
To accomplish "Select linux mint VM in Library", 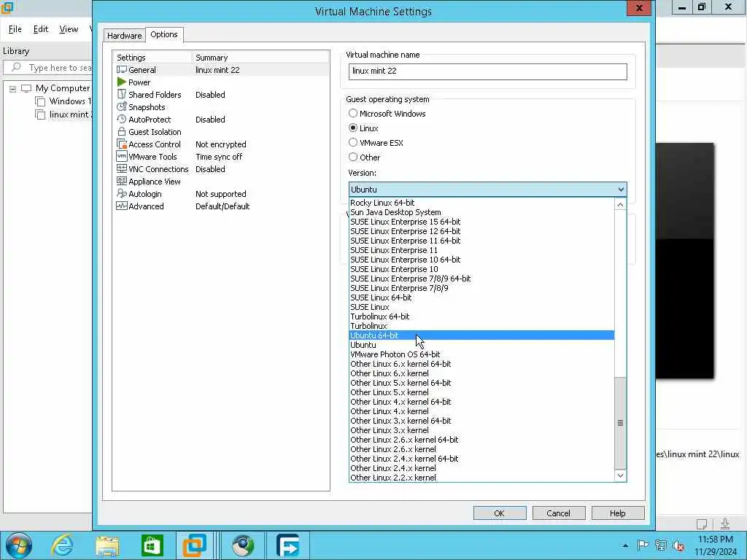I will pos(65,114).
